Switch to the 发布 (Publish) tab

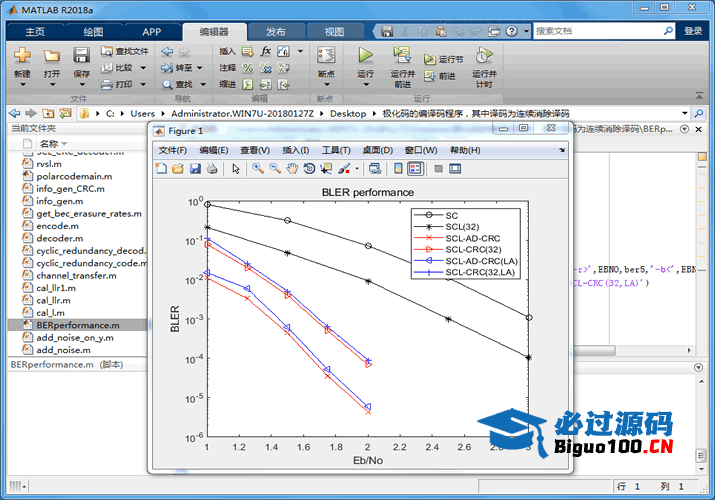pos(275,31)
